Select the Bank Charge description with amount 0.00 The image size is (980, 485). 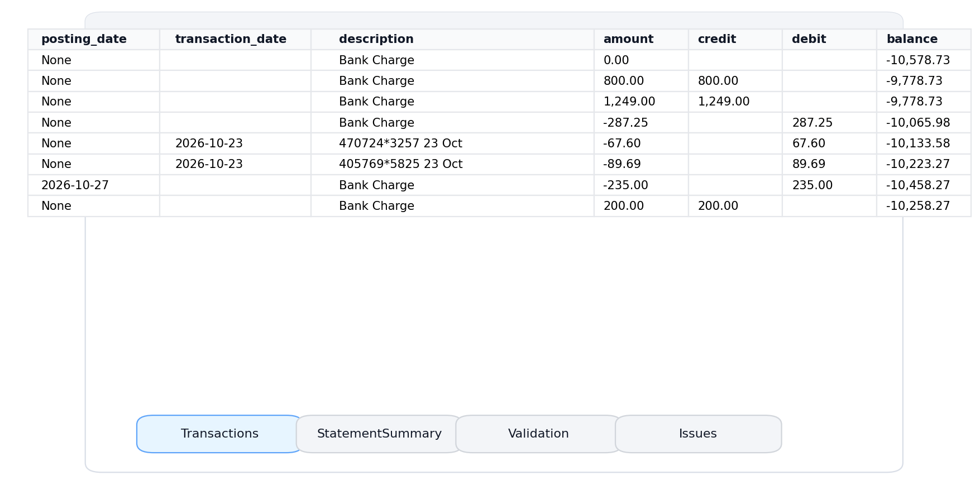point(452,60)
